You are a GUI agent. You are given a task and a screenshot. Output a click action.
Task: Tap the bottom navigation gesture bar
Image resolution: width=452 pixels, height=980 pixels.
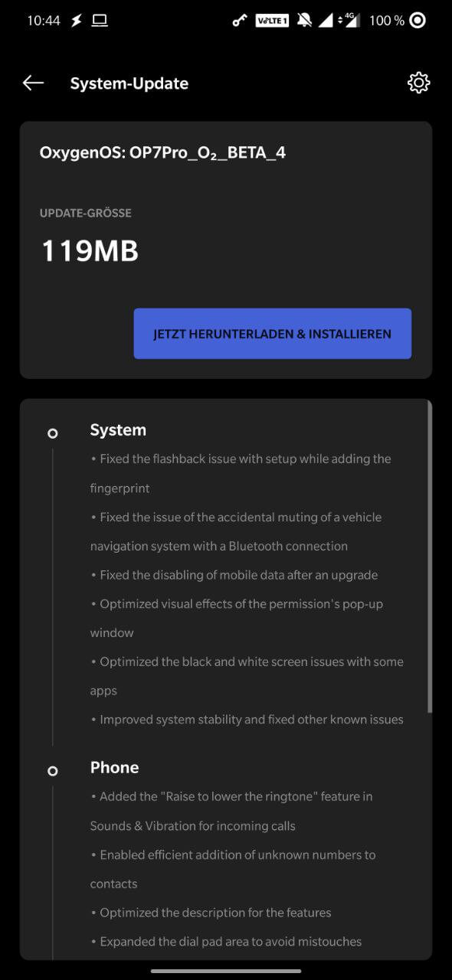click(x=226, y=971)
